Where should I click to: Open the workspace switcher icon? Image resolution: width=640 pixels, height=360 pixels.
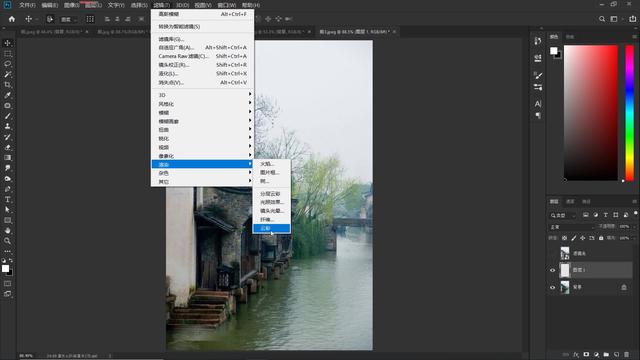pos(614,19)
